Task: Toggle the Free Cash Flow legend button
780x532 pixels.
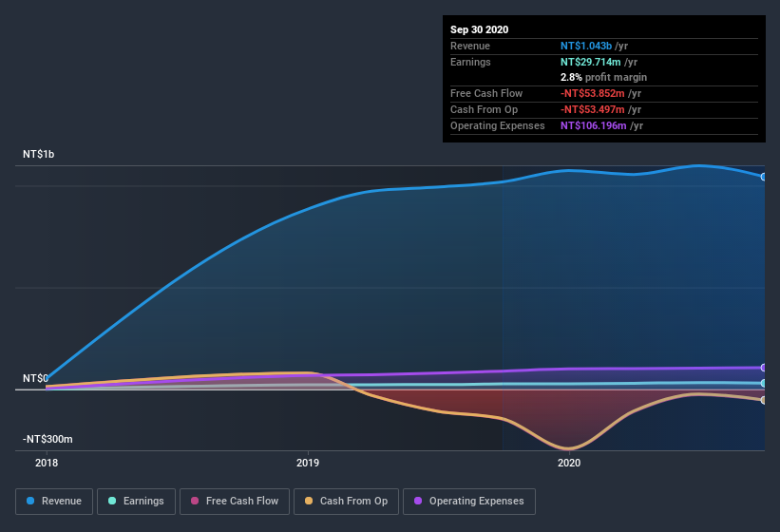Action: pyautogui.click(x=235, y=502)
